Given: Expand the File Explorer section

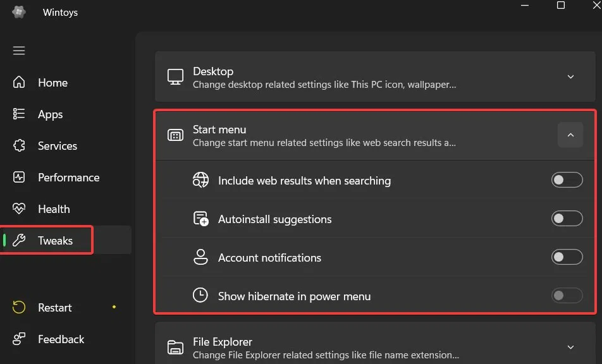Looking at the screenshot, I should [x=570, y=347].
